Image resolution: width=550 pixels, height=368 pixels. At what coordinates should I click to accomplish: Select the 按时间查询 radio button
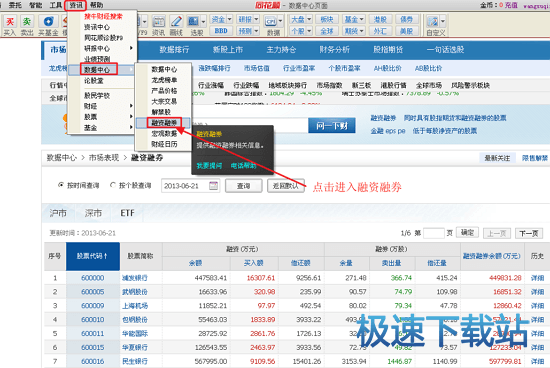click(x=61, y=185)
